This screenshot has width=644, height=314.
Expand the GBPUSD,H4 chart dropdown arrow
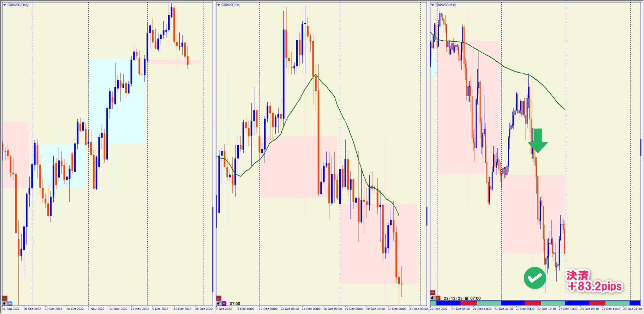pyautogui.click(x=218, y=5)
